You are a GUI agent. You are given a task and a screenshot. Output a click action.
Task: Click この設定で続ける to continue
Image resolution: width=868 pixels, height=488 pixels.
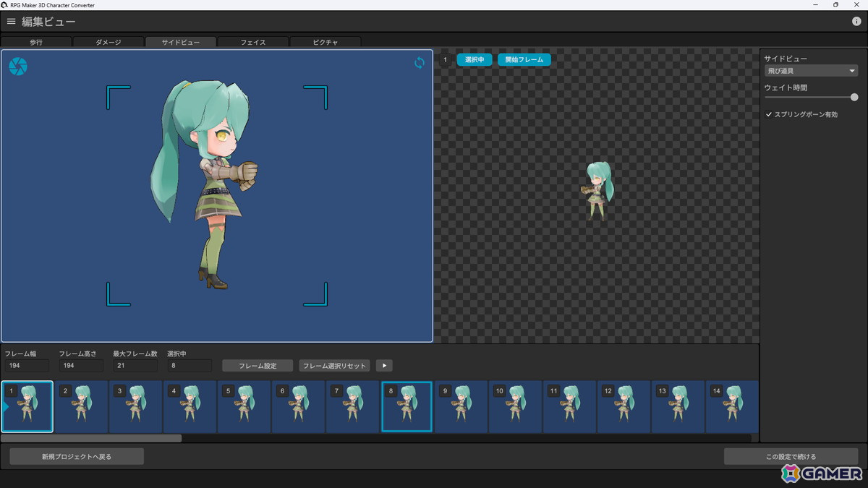tap(791, 456)
